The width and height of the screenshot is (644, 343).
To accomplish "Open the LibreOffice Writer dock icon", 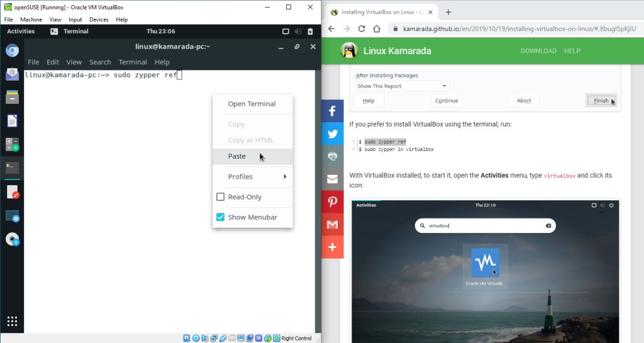I will pyautogui.click(x=12, y=121).
